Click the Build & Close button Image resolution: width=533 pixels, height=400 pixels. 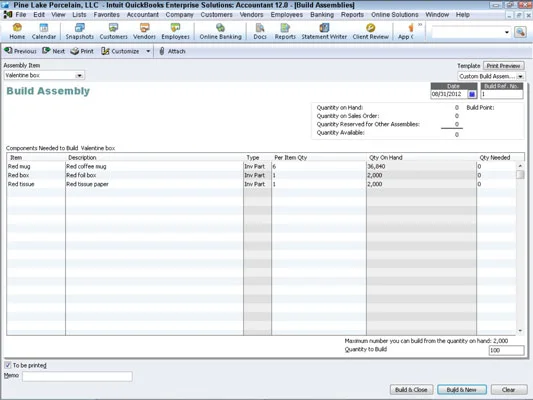click(x=411, y=389)
